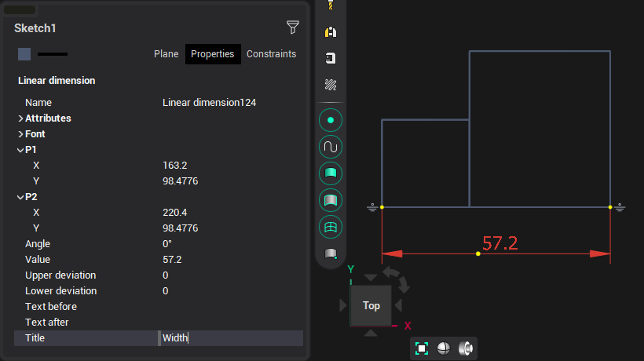The width and height of the screenshot is (644, 361).
Task: Click the wireframe mesh surface icon
Action: (x=331, y=227)
